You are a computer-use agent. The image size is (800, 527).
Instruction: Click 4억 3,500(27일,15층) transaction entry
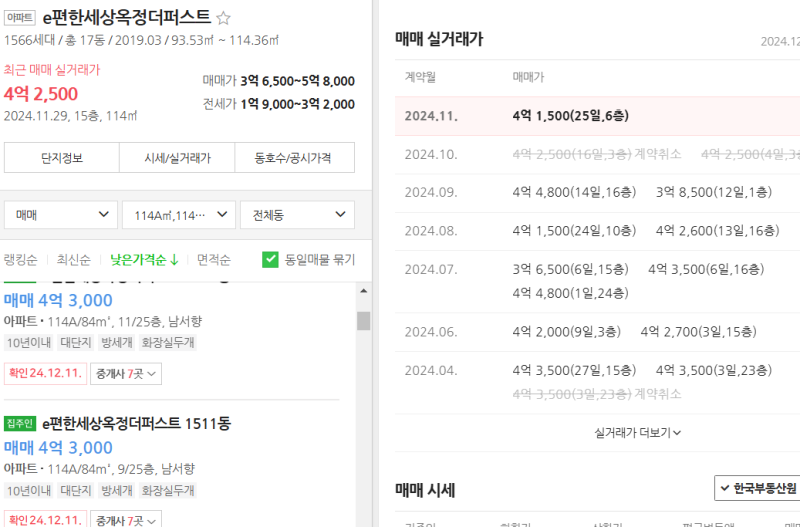tap(574, 370)
